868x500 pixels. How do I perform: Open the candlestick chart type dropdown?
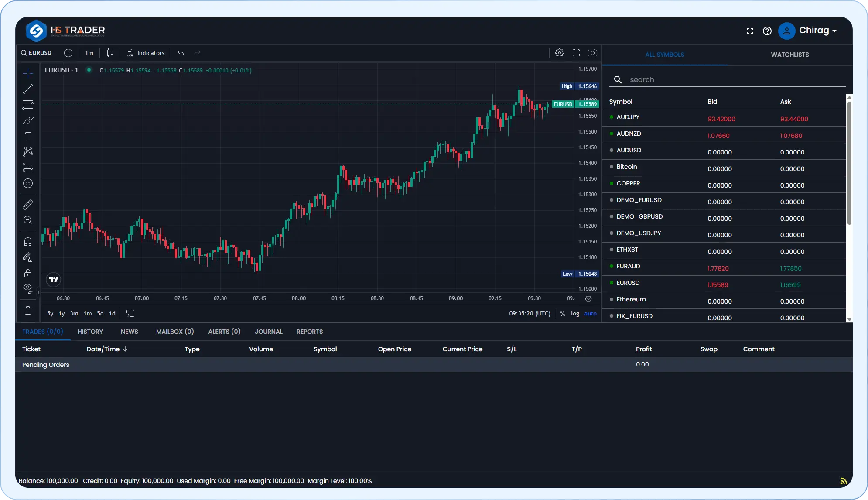110,53
